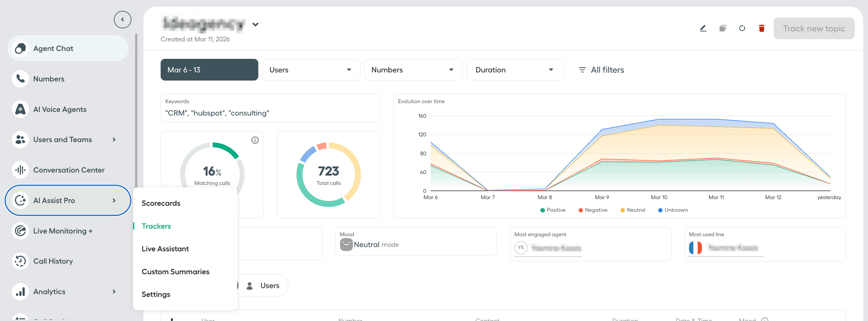Click the refresh icon
Viewport: 868px width, 321px height.
(x=742, y=28)
